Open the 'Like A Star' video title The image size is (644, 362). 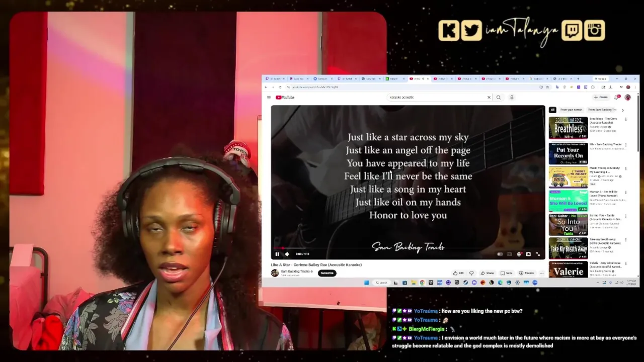(x=316, y=264)
